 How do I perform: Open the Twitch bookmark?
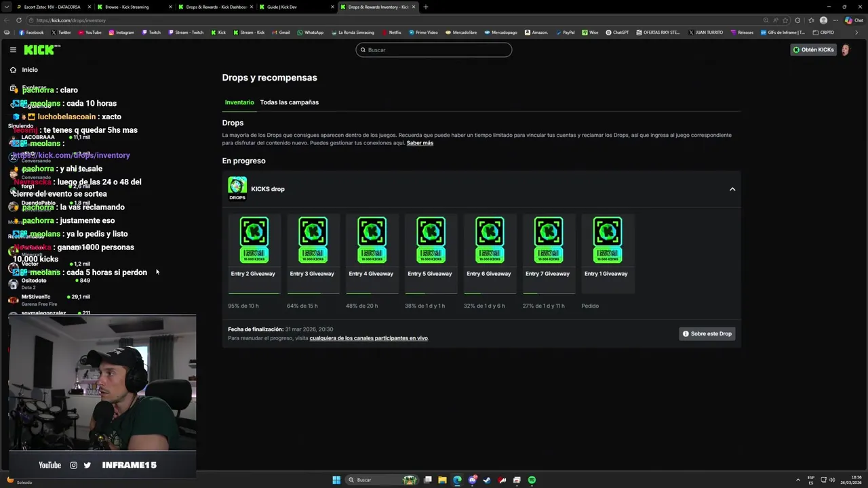pyautogui.click(x=151, y=32)
